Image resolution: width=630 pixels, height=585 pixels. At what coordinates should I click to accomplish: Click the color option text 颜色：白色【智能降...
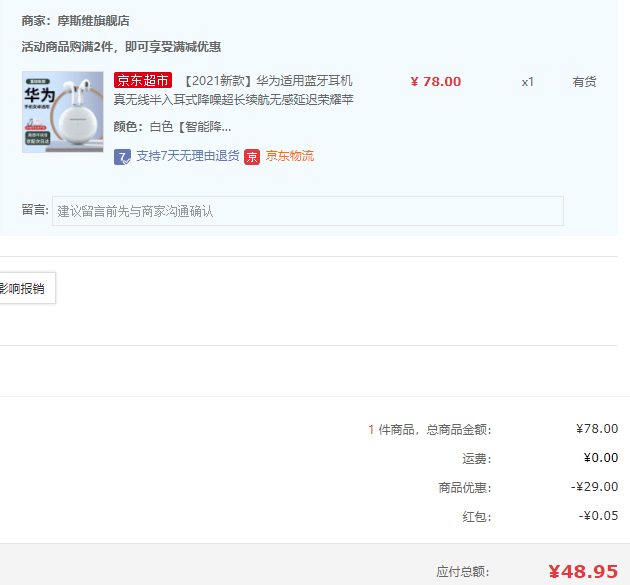tap(172, 127)
